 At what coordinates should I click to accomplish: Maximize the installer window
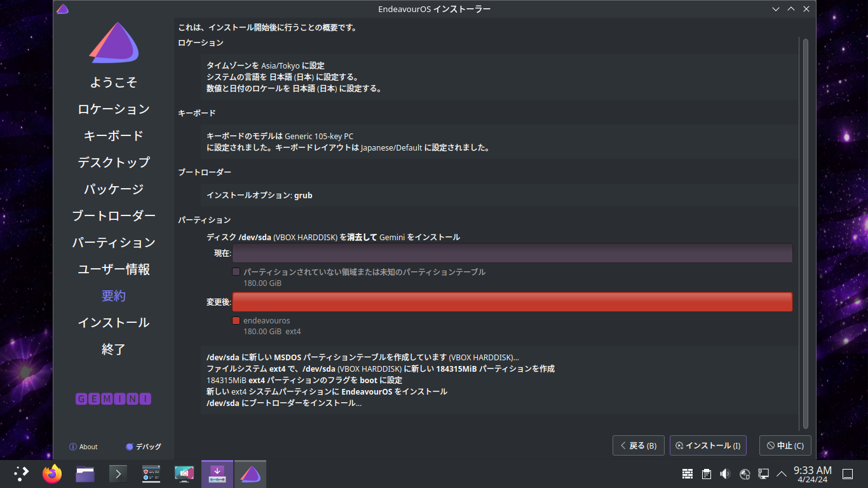point(791,9)
